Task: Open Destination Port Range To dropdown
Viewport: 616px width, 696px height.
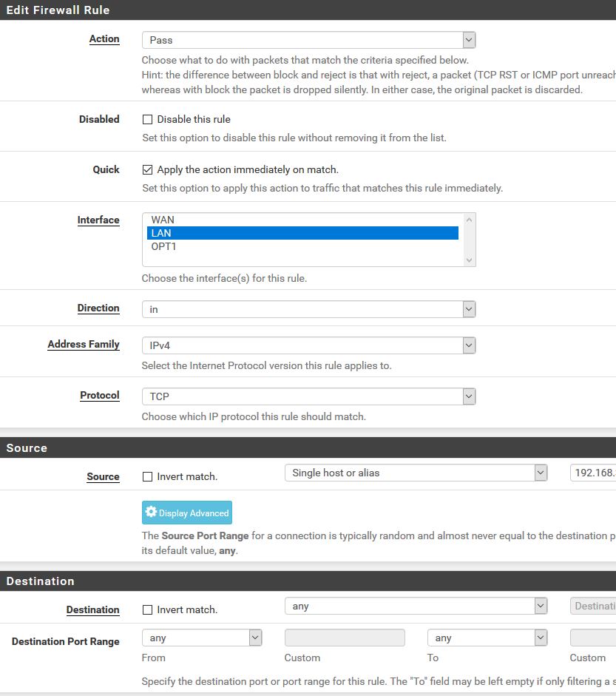Action: click(487, 638)
